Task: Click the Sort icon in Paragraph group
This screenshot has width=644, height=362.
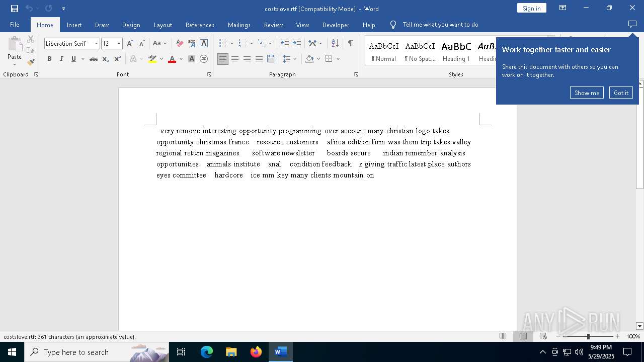Action: coord(335,43)
